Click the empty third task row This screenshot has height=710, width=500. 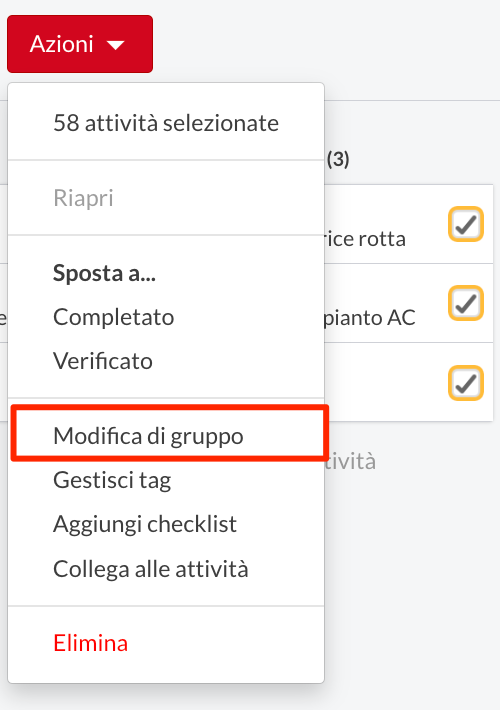click(x=409, y=382)
